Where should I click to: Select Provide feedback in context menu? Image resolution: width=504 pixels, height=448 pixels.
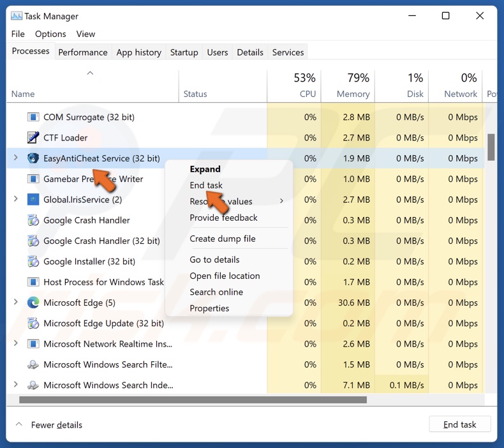(x=224, y=218)
